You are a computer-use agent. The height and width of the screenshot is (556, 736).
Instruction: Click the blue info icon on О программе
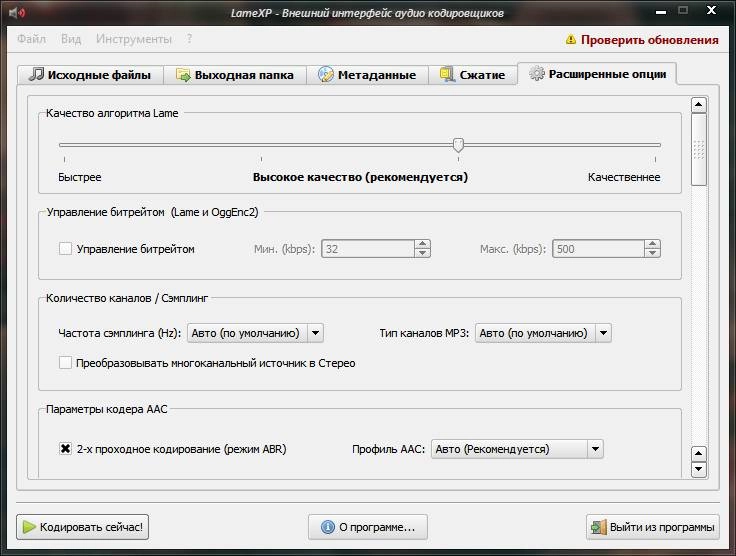(328, 527)
